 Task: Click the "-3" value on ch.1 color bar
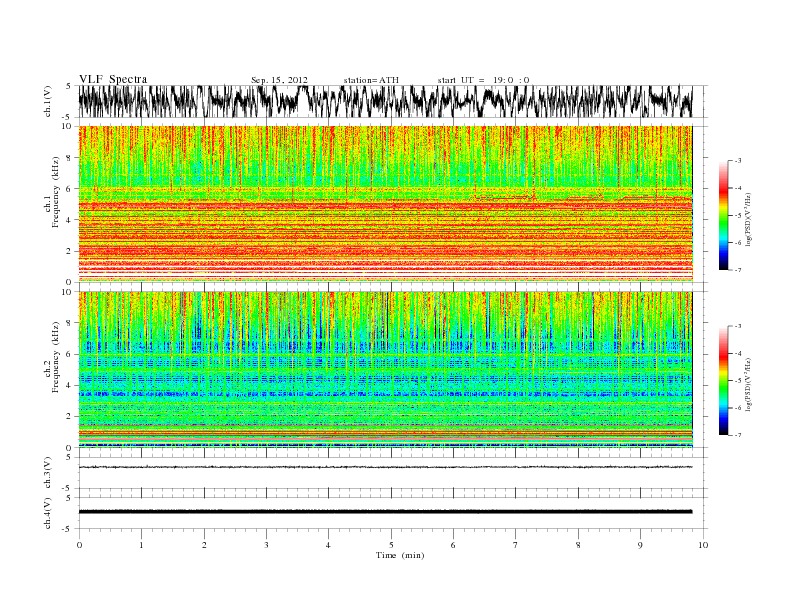point(737,161)
